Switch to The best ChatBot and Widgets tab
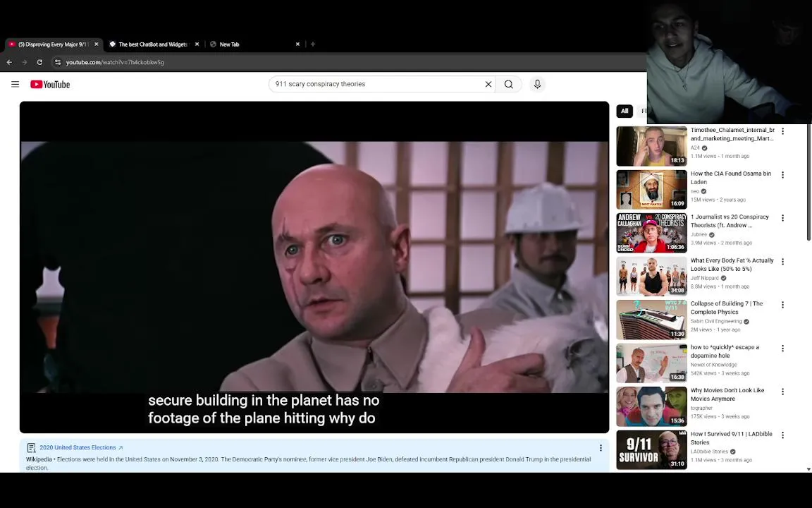Image resolution: width=812 pixels, height=508 pixels. 153,44
